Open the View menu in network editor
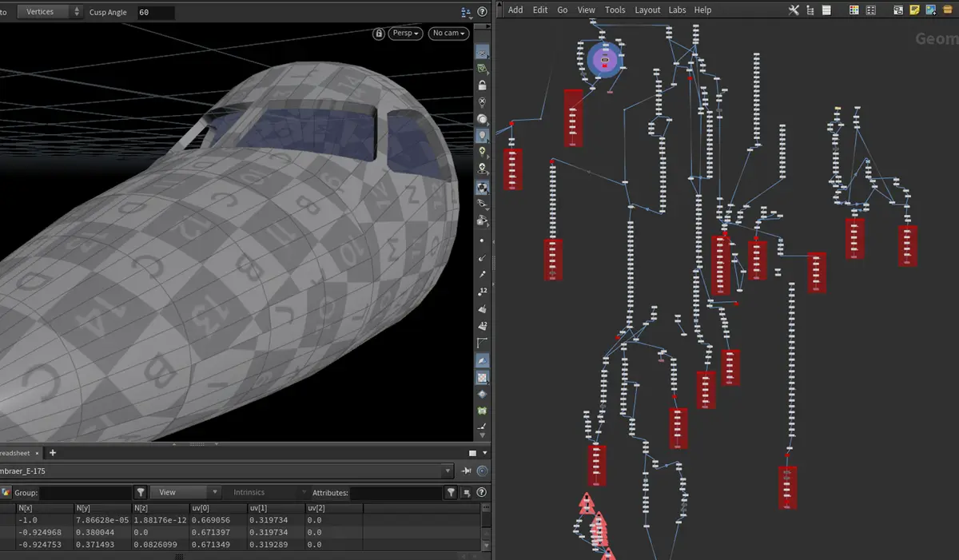Image resolution: width=959 pixels, height=560 pixels. click(x=587, y=10)
